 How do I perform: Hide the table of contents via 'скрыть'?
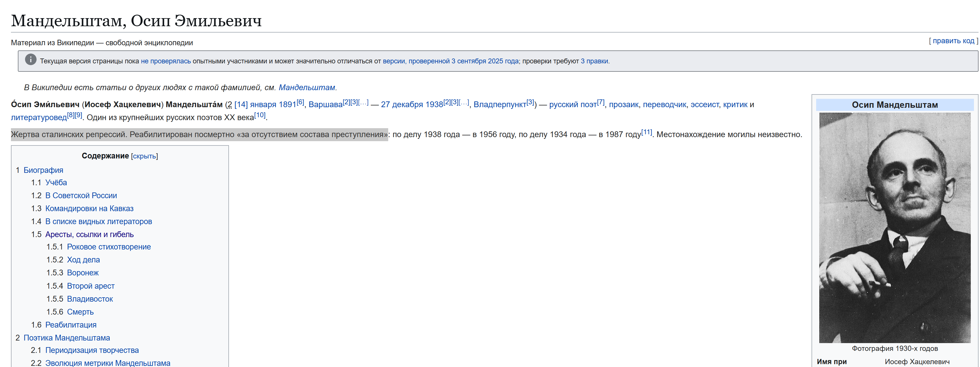coord(144,156)
